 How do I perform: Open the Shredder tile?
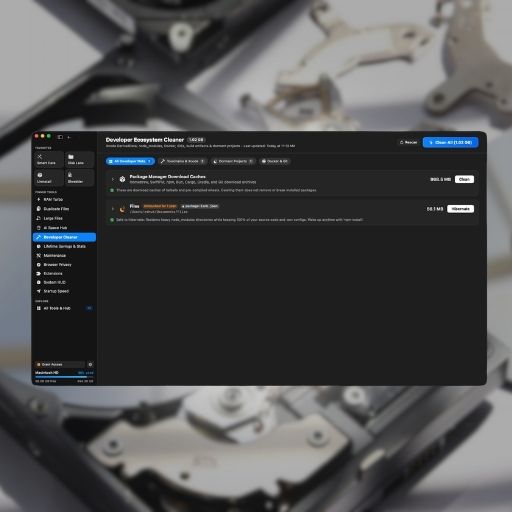point(79,178)
